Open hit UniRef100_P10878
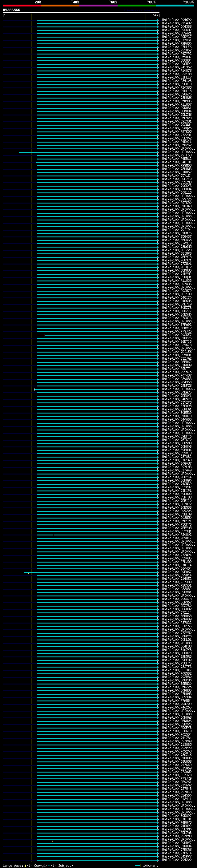Viewport: 197px width, 868px height. point(177,416)
